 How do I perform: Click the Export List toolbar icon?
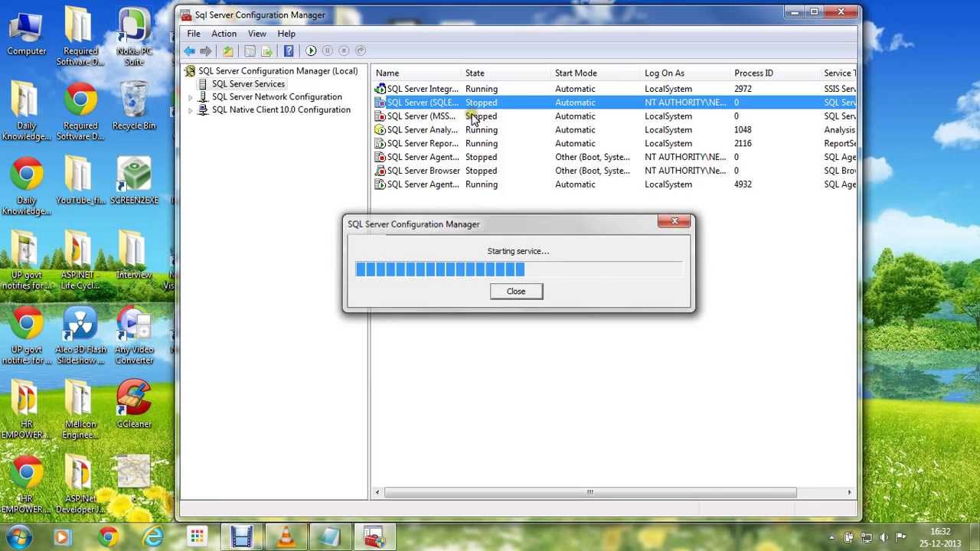tap(266, 51)
